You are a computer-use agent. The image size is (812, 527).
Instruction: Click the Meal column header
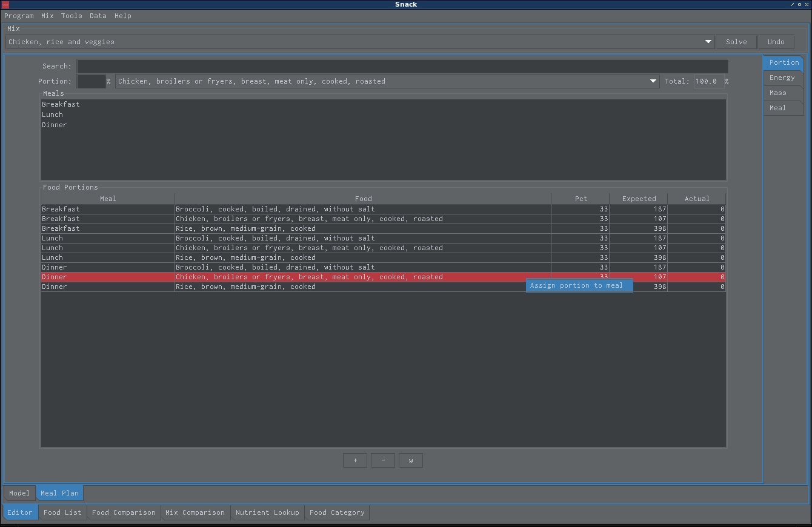pos(108,199)
